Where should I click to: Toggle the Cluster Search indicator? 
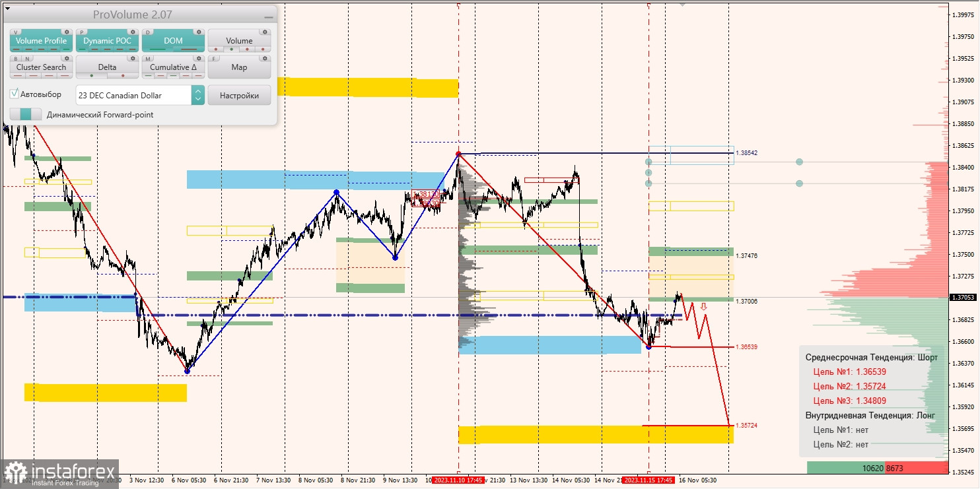click(41, 67)
